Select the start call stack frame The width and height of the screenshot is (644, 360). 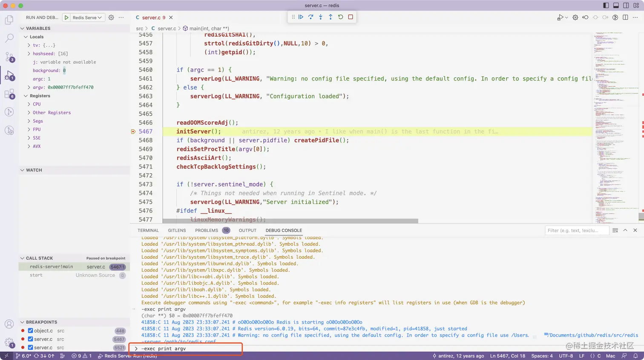(74, 275)
